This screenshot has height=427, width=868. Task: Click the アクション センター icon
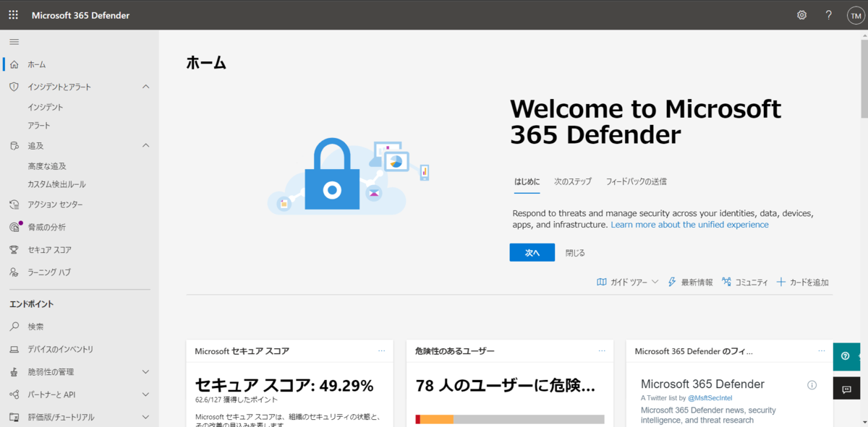coord(14,204)
